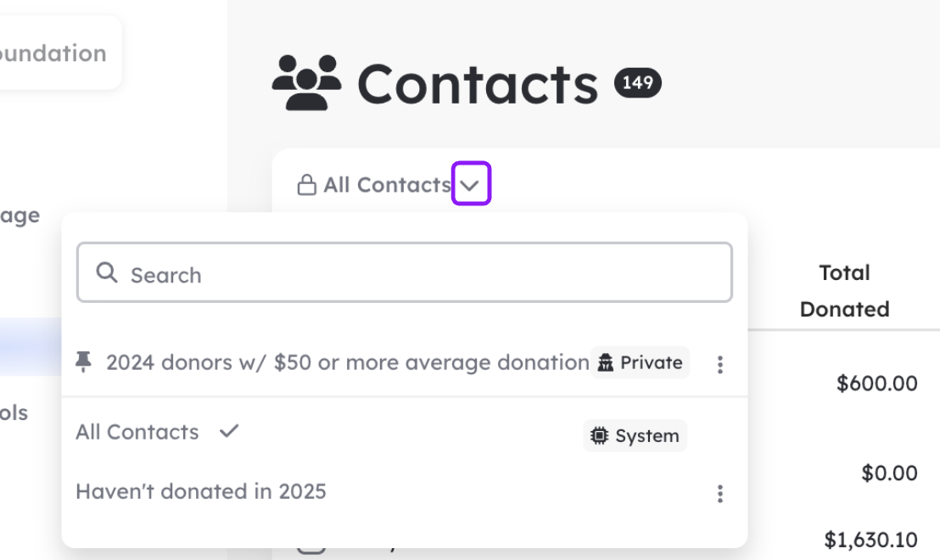The width and height of the screenshot is (940, 560).
Task: Click the Contacts people group icon
Action: tap(306, 83)
